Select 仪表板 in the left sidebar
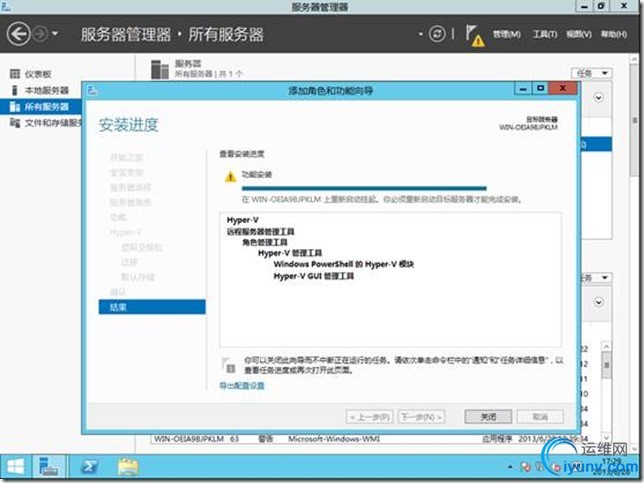This screenshot has height=483, width=644. pyautogui.click(x=38, y=74)
